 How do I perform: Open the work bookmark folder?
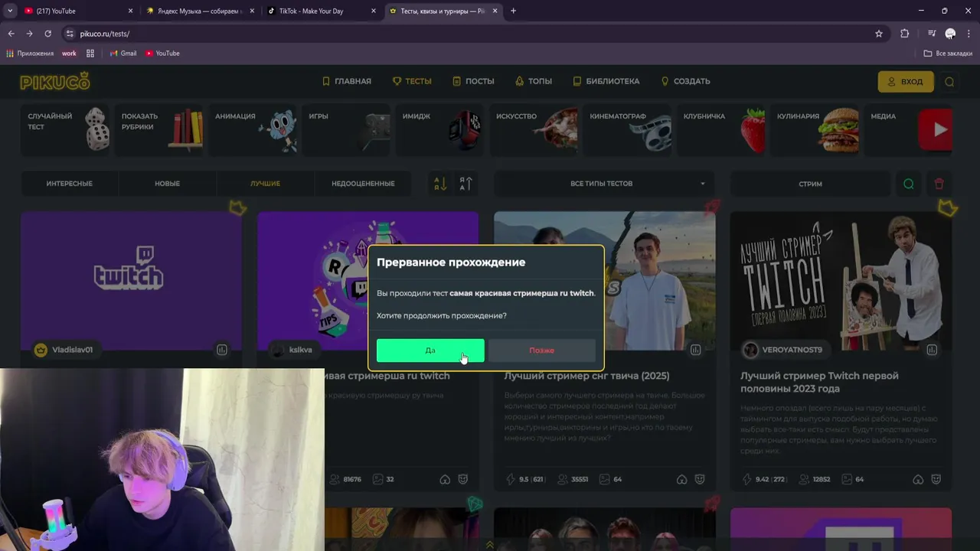pyautogui.click(x=69, y=54)
